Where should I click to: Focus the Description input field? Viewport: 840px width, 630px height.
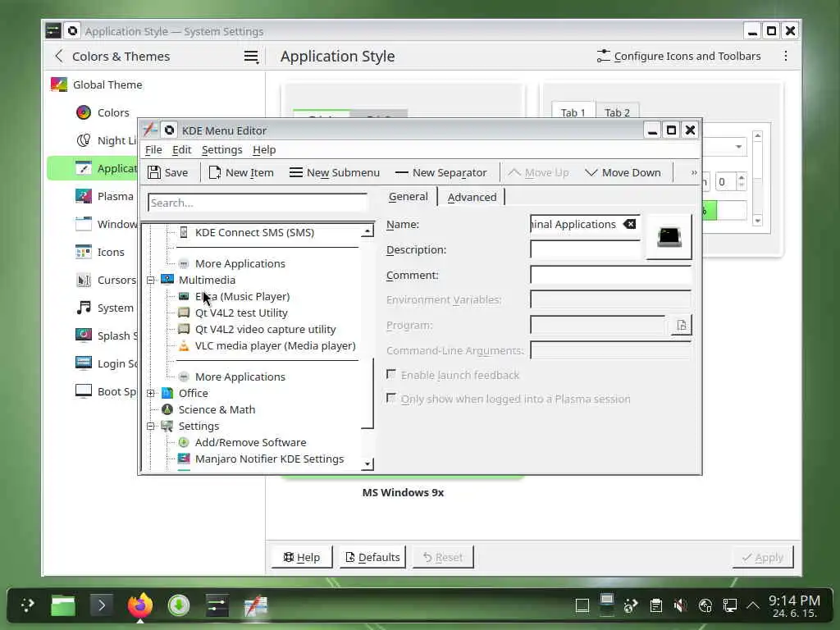(584, 249)
